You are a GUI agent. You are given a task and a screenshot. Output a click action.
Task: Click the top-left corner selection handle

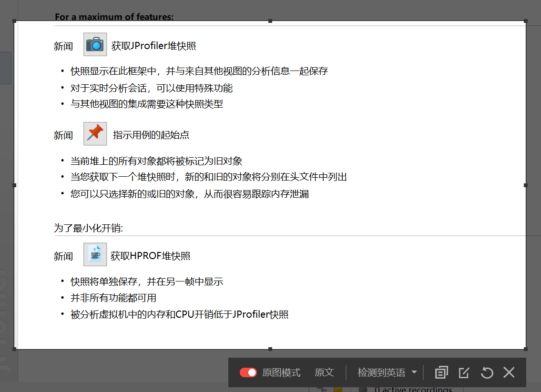click(x=14, y=21)
